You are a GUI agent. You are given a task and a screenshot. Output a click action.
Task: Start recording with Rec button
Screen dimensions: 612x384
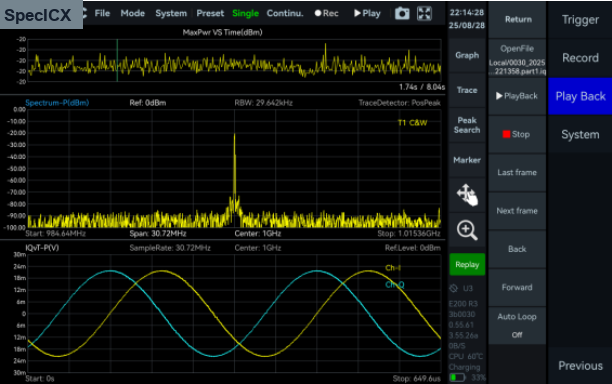click(327, 13)
